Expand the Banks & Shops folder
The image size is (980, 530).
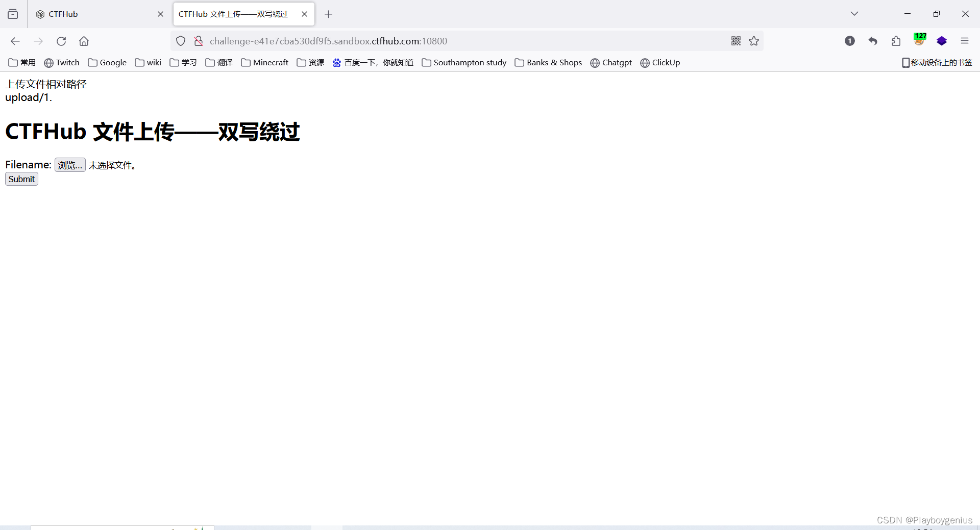pyautogui.click(x=548, y=63)
